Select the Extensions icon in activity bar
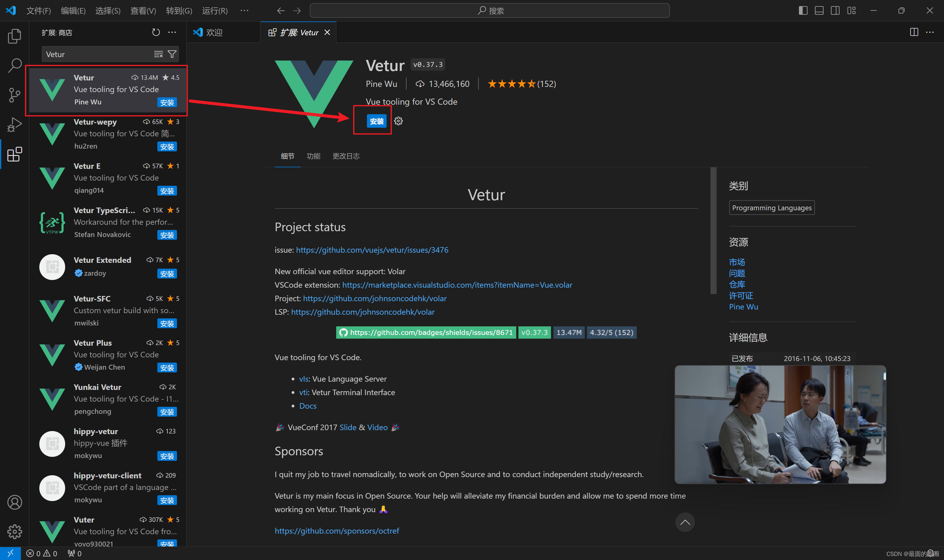The height and width of the screenshot is (560, 944). pos(14,154)
